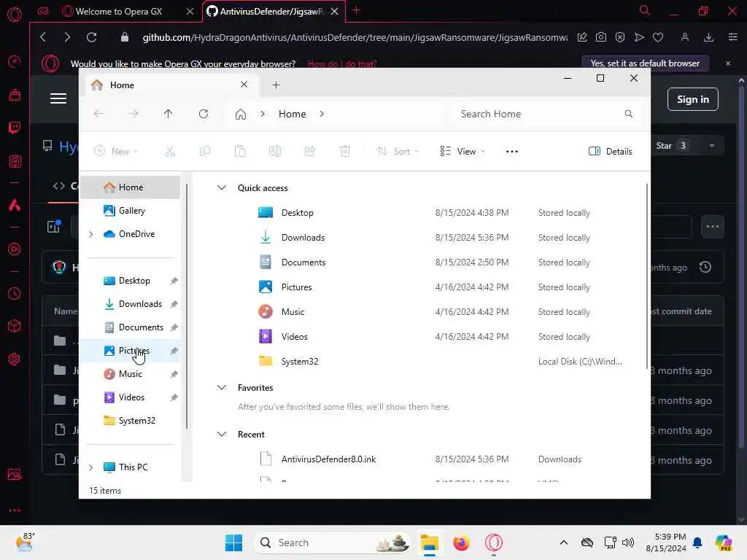Open Downloads folder in Quick access list
Screen dimensions: 747x560
[303, 238]
